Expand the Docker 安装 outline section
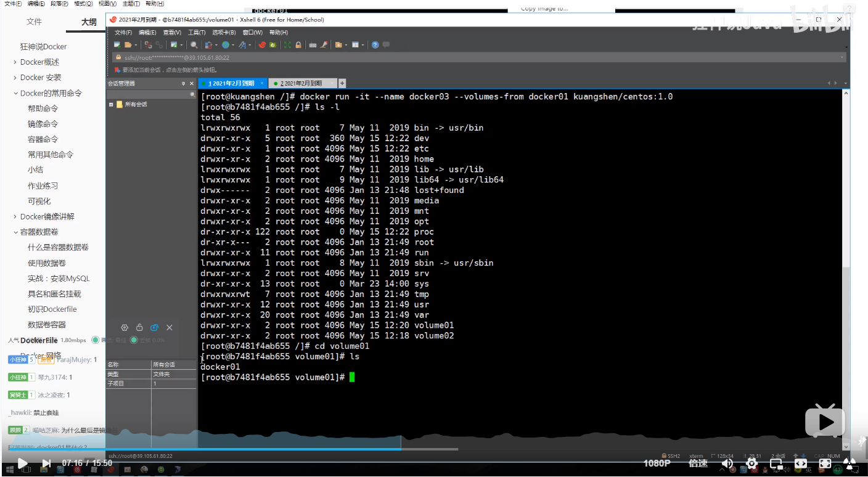 point(15,78)
